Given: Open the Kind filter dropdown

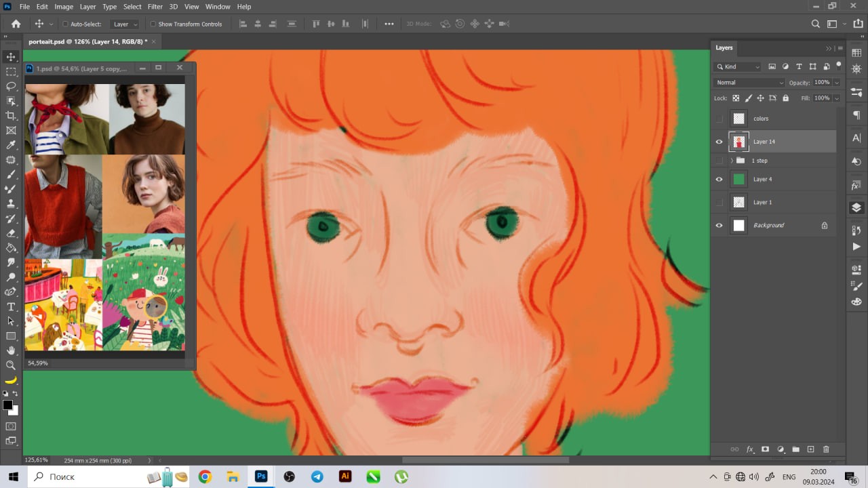Looking at the screenshot, I should pos(737,66).
